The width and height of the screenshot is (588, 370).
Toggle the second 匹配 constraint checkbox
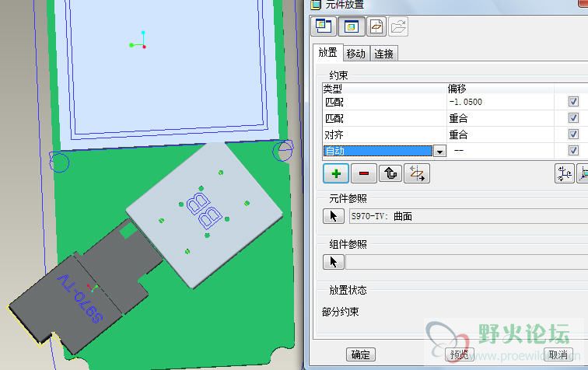(573, 118)
